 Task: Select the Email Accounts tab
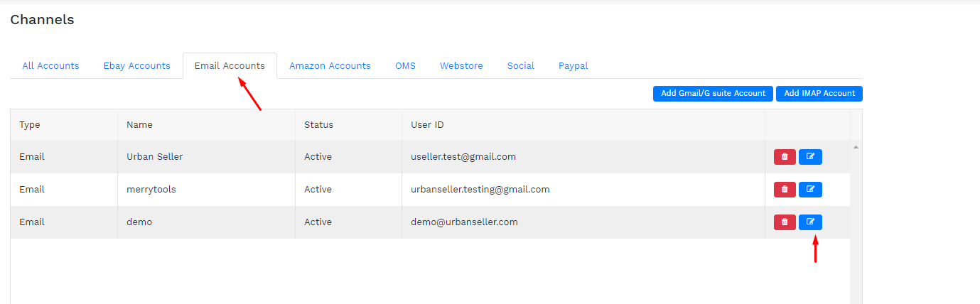coord(230,66)
